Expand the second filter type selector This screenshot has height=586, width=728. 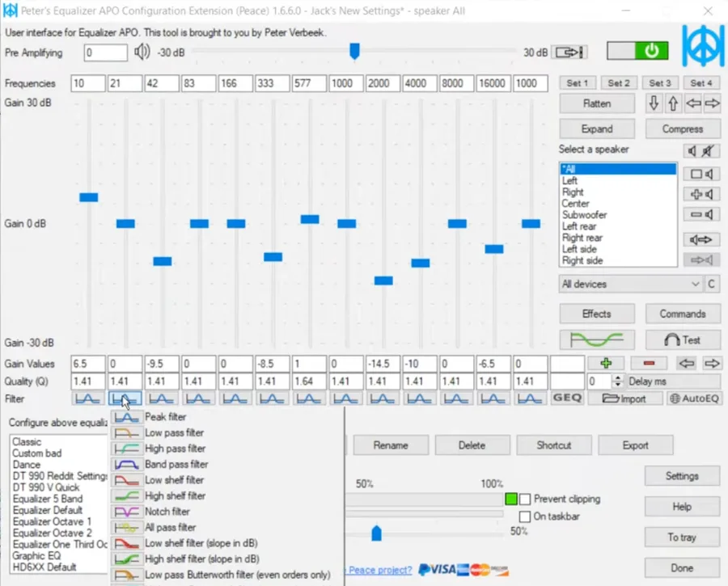[x=124, y=398]
